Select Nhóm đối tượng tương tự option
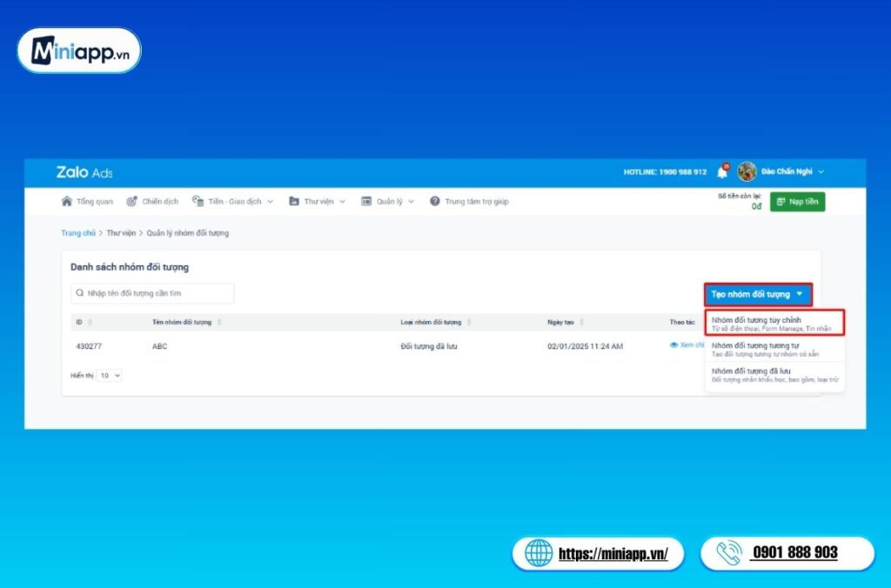Viewport: 891px width, 588px height. coord(774,349)
